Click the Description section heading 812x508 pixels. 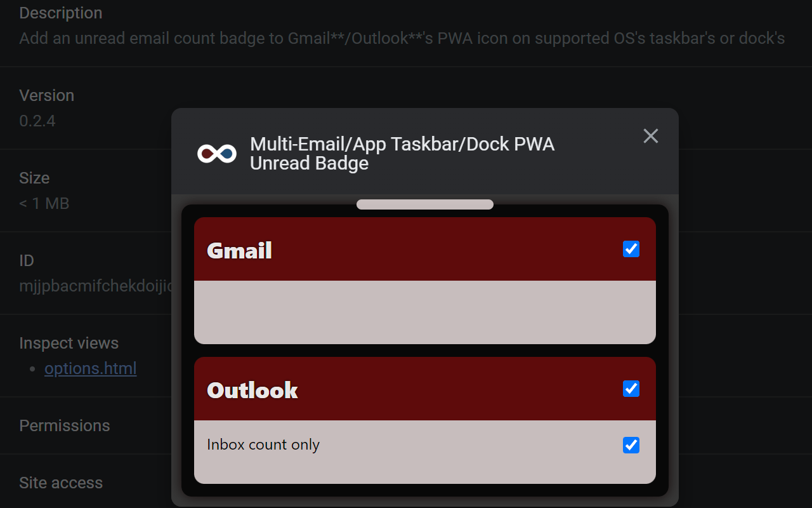click(60, 13)
